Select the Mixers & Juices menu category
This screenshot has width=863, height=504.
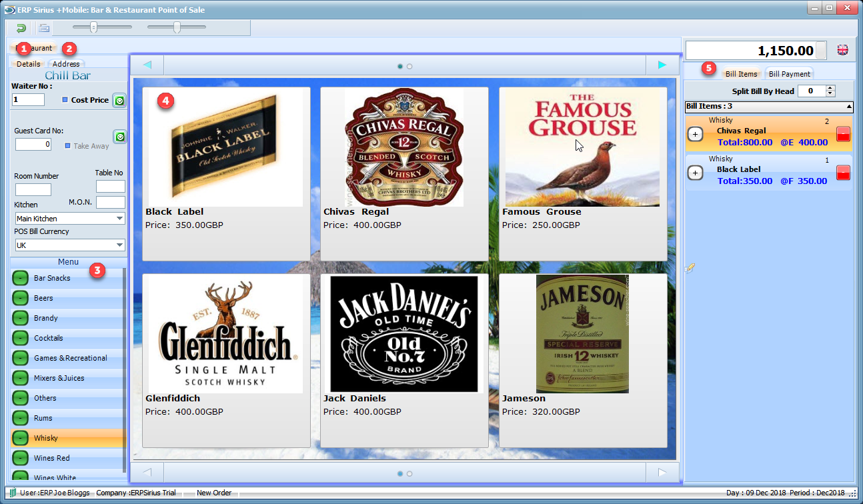coord(67,378)
